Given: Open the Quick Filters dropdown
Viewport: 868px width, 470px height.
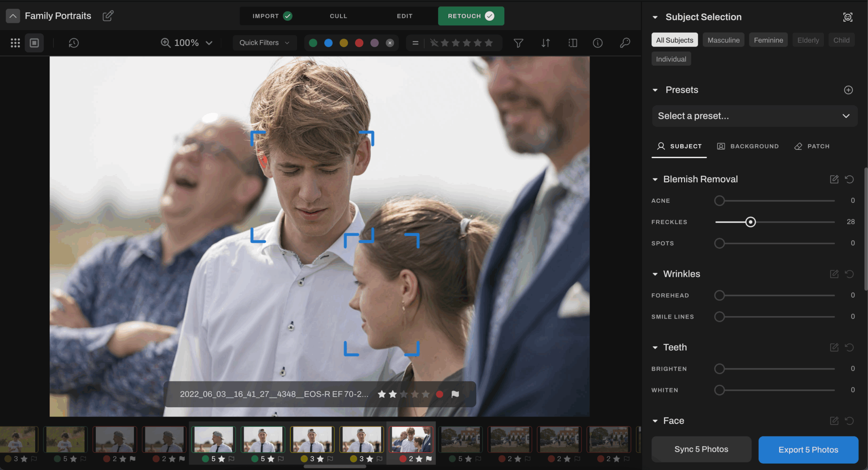Looking at the screenshot, I should tap(264, 42).
